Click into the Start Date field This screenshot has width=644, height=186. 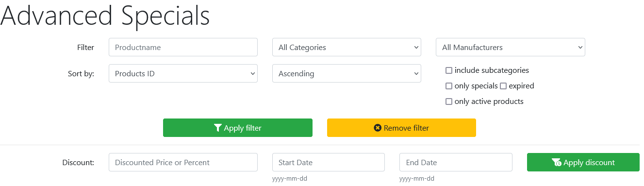coord(329,163)
